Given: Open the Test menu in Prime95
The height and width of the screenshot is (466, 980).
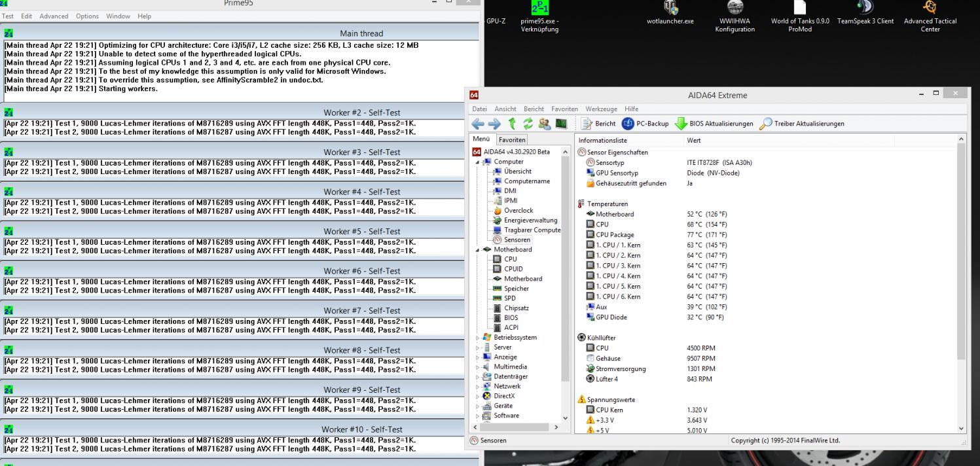Looking at the screenshot, I should tap(8, 16).
